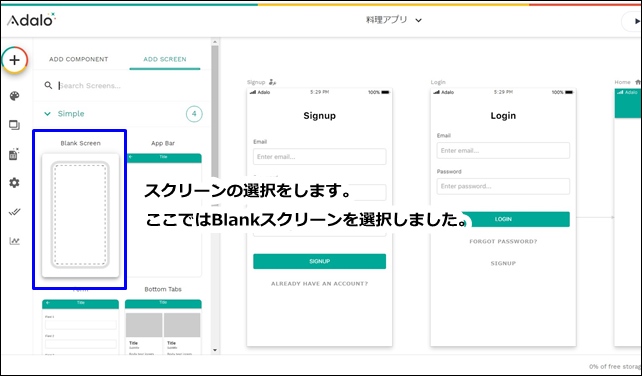This screenshot has height=376, width=642.
Task: Click the Adalo logo
Action: [x=31, y=20]
